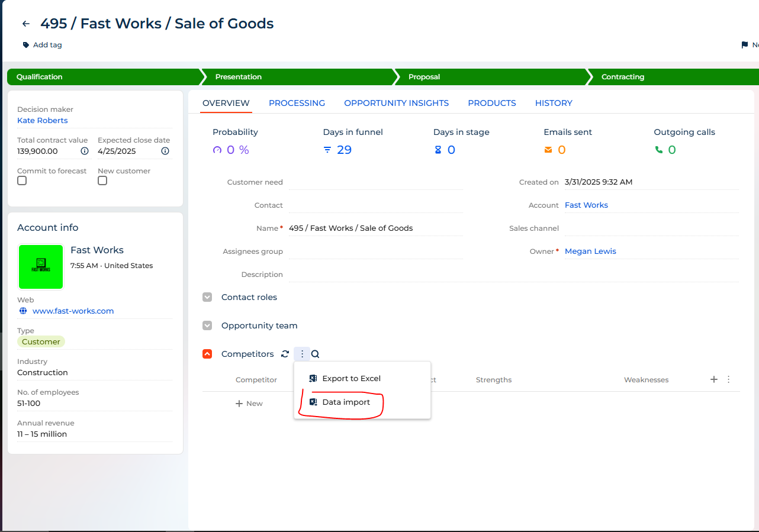The height and width of the screenshot is (532, 759).
Task: Click the back arrow beside the opportunity title
Action: click(25, 24)
